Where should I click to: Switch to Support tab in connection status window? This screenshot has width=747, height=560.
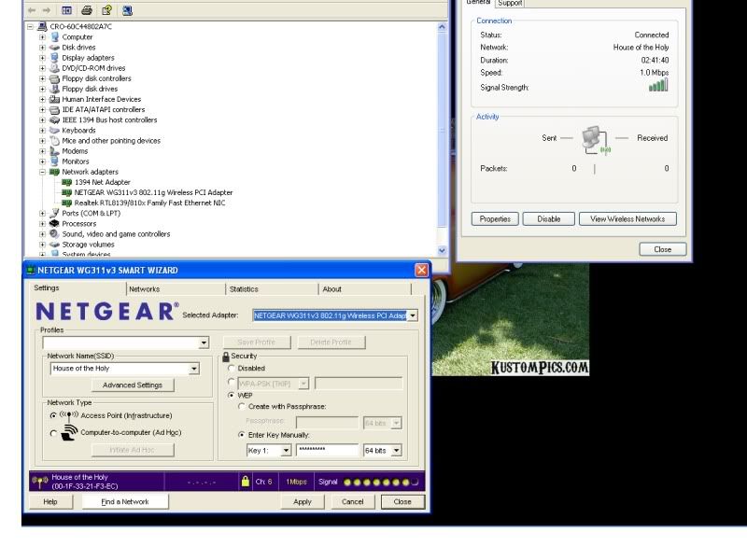pyautogui.click(x=510, y=4)
